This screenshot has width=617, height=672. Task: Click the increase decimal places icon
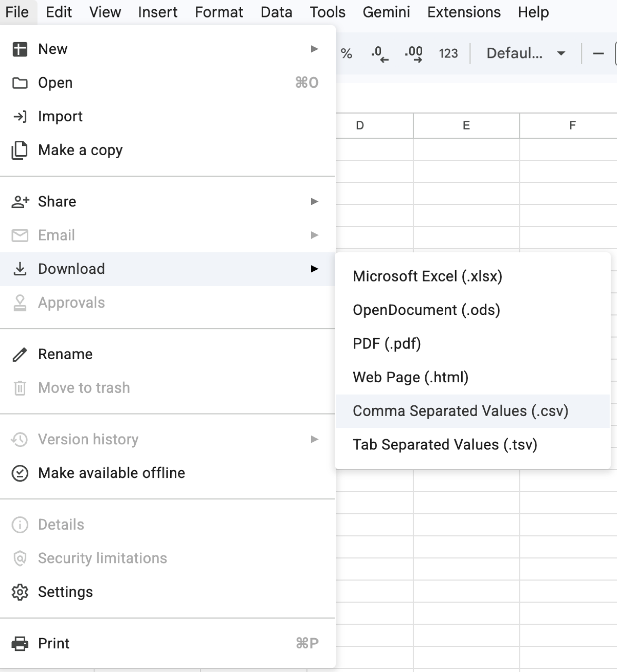414,53
